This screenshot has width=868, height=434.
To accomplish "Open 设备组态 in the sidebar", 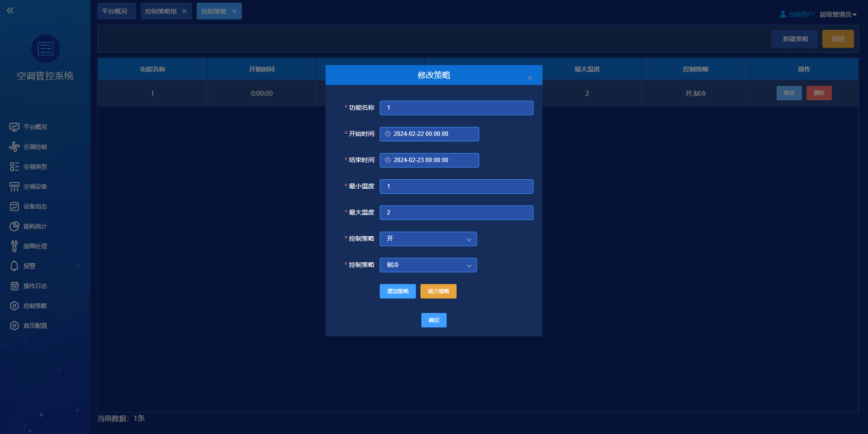I will (x=35, y=206).
